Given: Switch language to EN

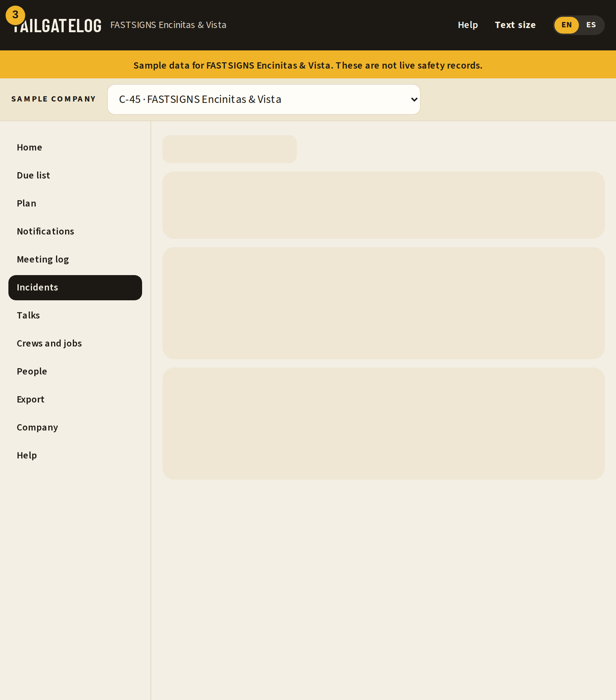Looking at the screenshot, I should 567,25.
